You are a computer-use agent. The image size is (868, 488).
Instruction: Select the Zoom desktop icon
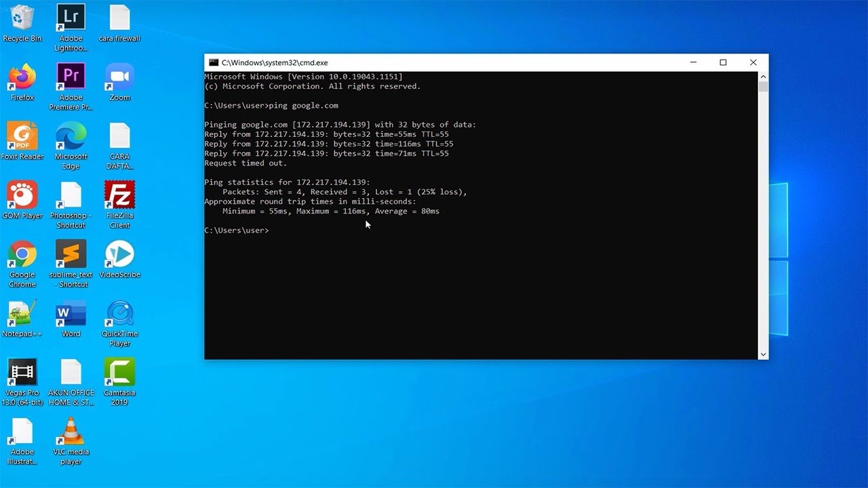click(x=119, y=83)
